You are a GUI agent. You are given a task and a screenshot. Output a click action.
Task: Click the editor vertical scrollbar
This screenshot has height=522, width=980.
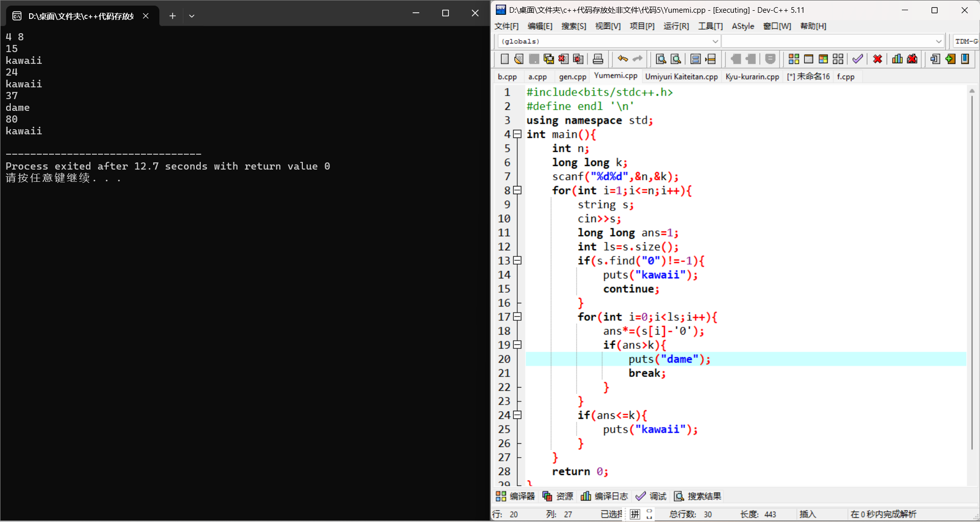tap(972, 266)
